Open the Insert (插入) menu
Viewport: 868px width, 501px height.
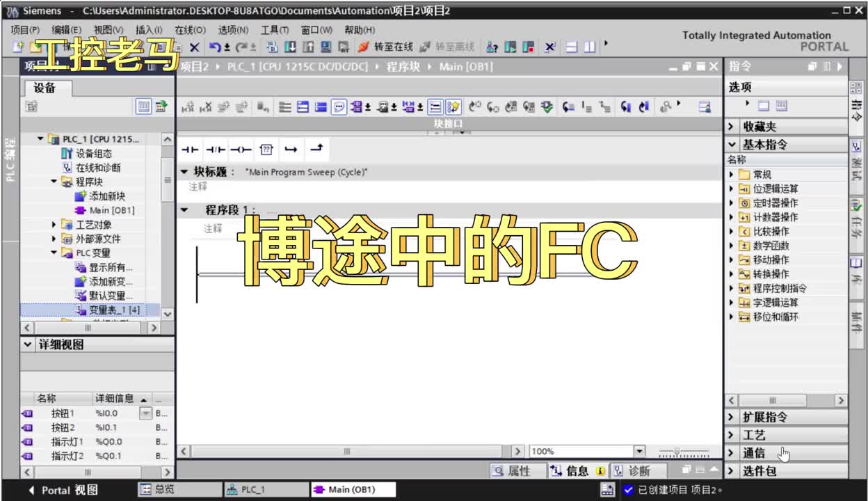click(x=149, y=30)
